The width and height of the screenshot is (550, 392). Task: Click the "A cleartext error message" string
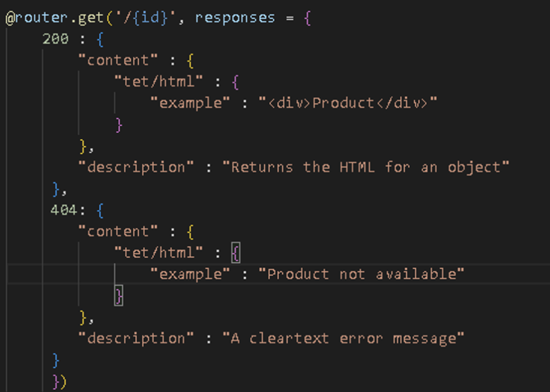[343, 338]
